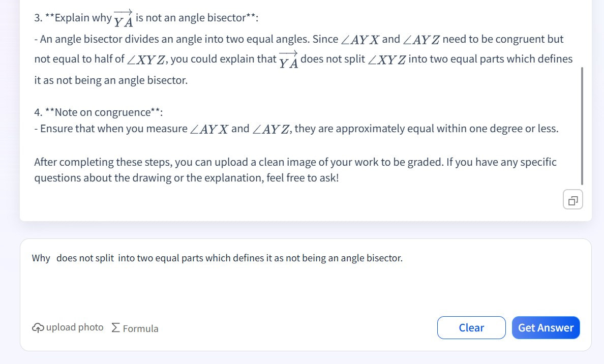Open the upload photo option
The image size is (604, 364).
click(68, 328)
